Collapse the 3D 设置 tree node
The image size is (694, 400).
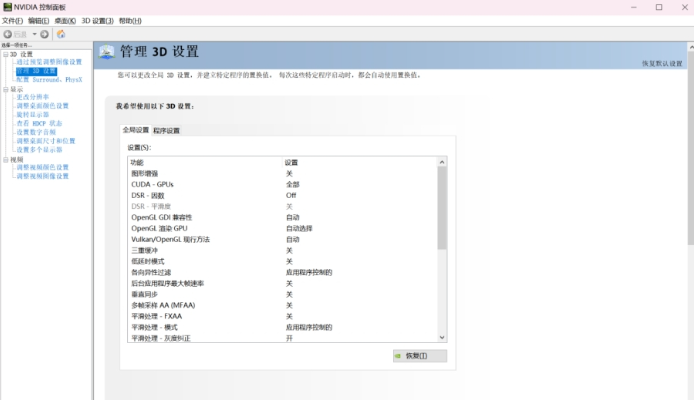click(6, 54)
